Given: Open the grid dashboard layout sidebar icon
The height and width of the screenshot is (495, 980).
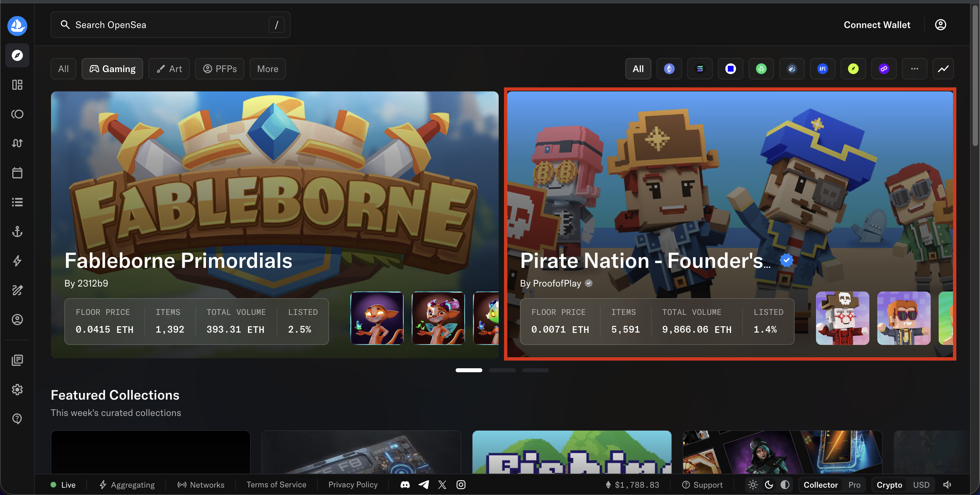Looking at the screenshot, I should tap(17, 84).
